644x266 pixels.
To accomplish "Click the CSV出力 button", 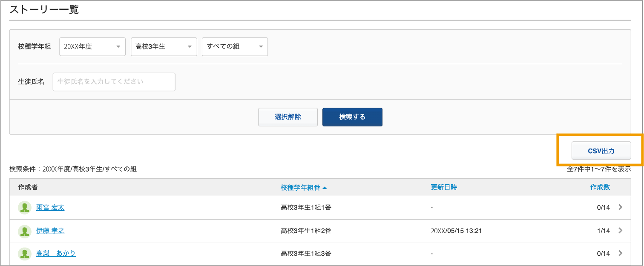I will pos(601,151).
